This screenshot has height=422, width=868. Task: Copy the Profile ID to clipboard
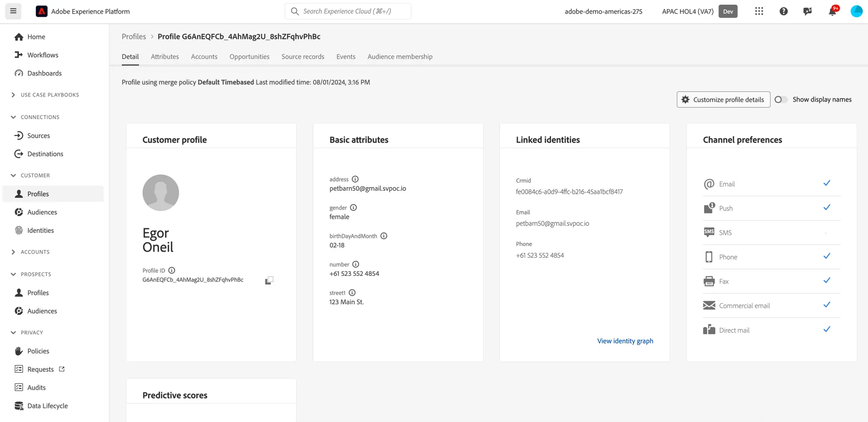point(269,280)
